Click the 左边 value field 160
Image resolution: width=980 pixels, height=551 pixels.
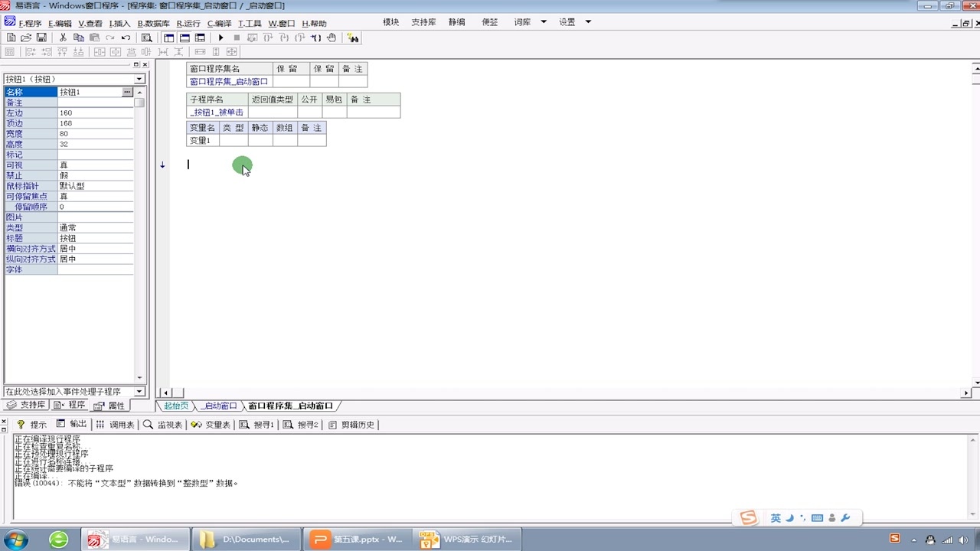[96, 112]
